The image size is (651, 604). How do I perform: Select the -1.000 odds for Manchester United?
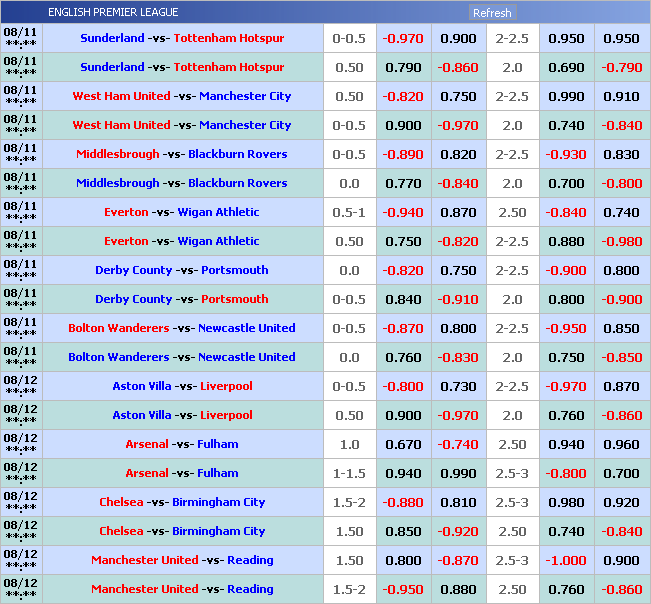(566, 560)
